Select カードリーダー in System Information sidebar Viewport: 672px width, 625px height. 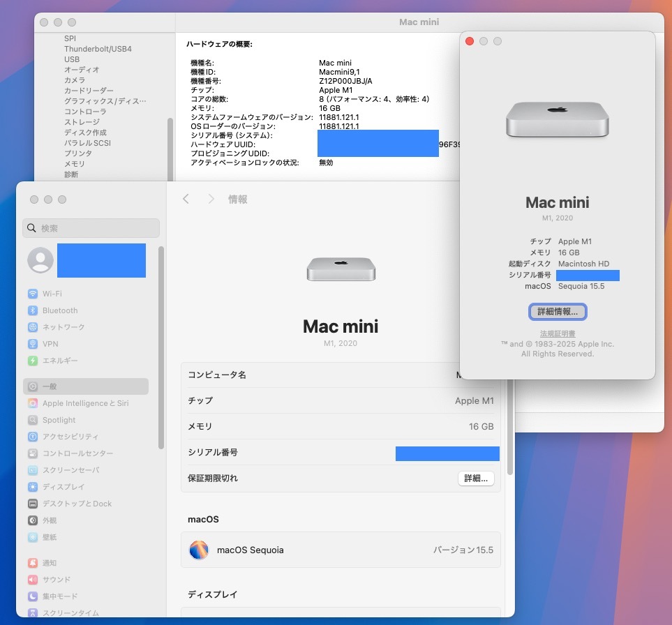89,91
